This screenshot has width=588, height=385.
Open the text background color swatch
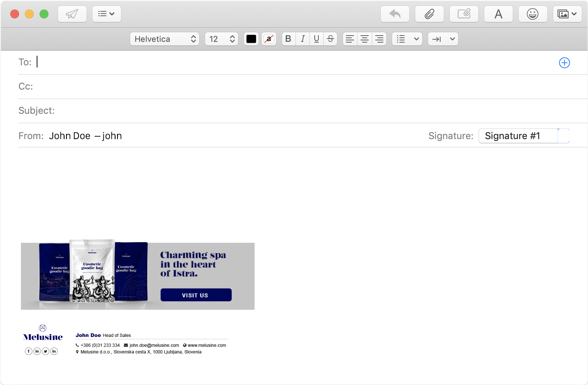point(269,39)
